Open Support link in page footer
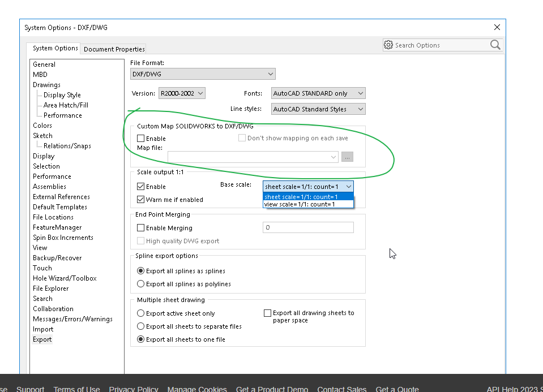The height and width of the screenshot is (392, 543). coord(30,389)
